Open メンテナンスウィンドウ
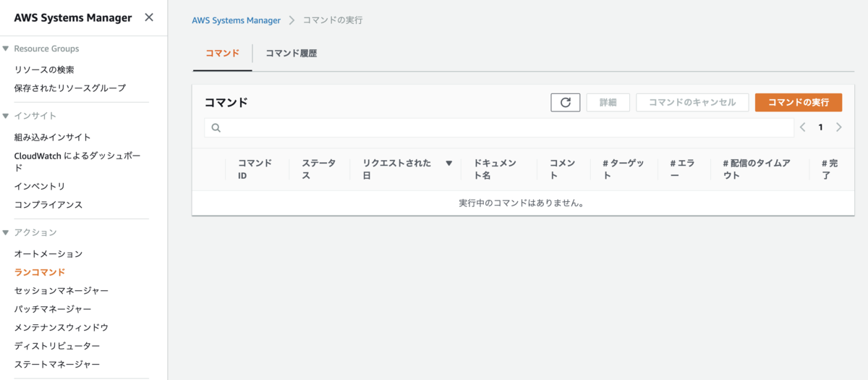868x380 pixels. tap(61, 328)
